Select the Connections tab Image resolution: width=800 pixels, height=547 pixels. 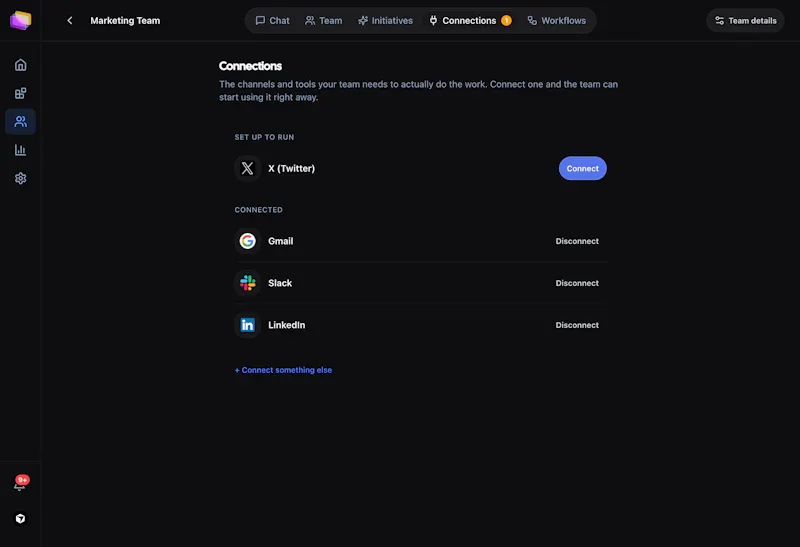tap(469, 20)
